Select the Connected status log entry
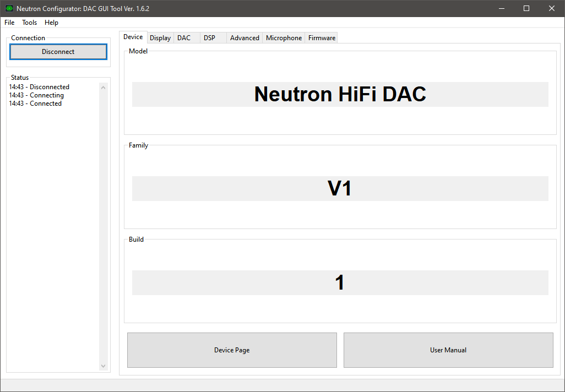The image size is (565, 392). (35, 103)
